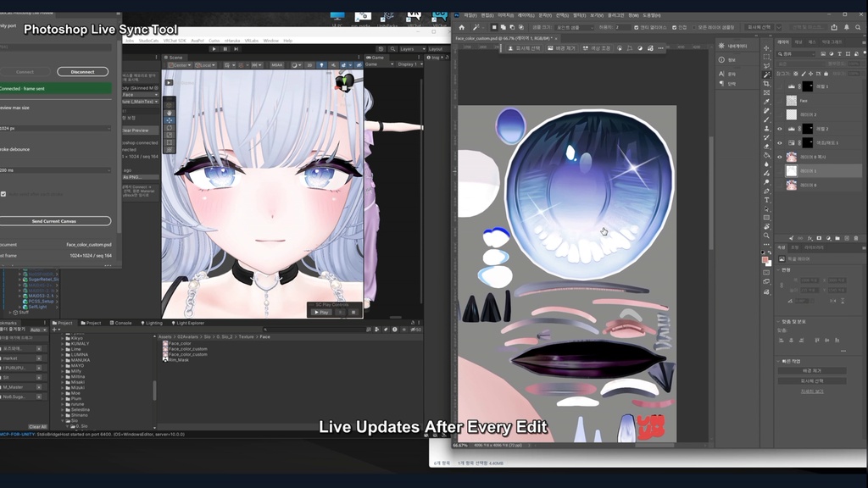868x488 pixels.
Task: Show the Face layer visibility box
Action: pos(780,101)
